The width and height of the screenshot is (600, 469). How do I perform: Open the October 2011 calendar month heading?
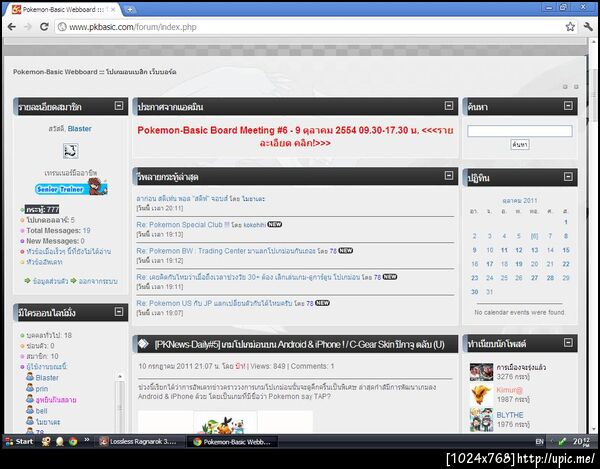pyautogui.click(x=520, y=200)
